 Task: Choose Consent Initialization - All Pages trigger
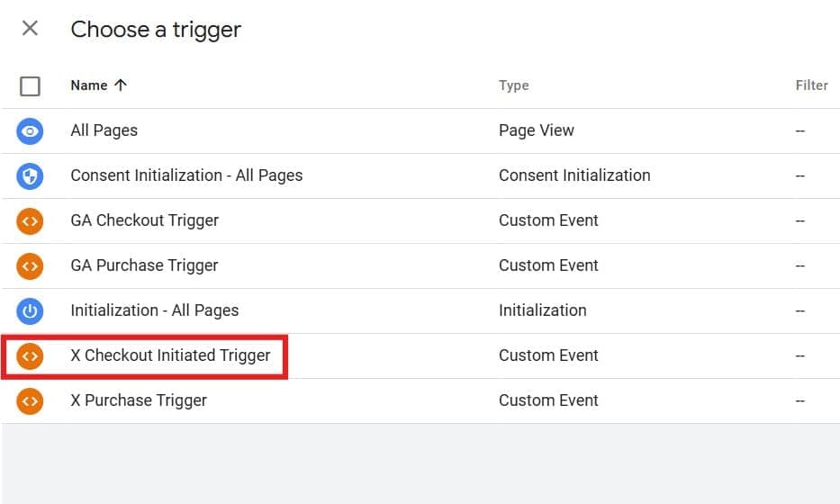(x=186, y=175)
